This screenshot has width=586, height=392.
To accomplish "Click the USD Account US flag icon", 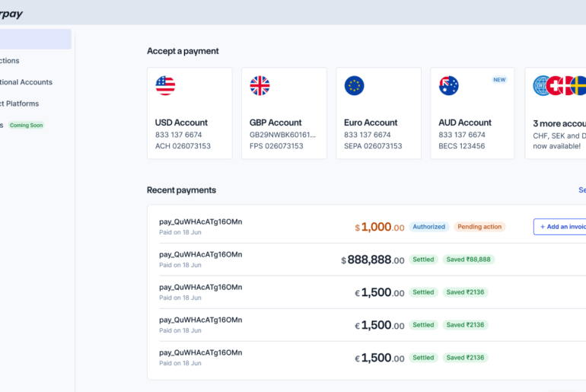I will (165, 86).
